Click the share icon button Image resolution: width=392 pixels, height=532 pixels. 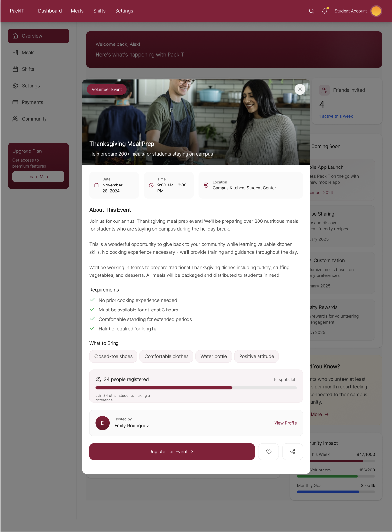[293, 452]
